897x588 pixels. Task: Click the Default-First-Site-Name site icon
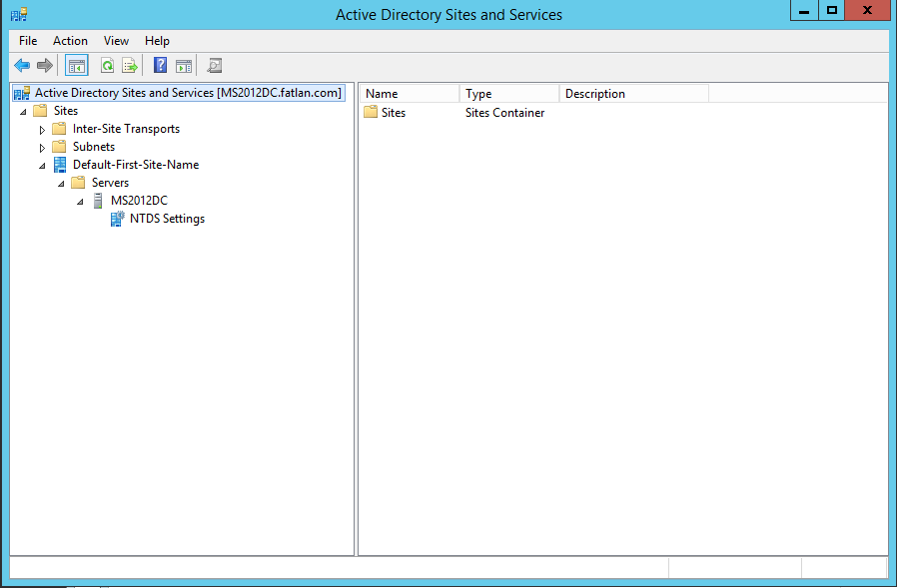[x=60, y=165]
